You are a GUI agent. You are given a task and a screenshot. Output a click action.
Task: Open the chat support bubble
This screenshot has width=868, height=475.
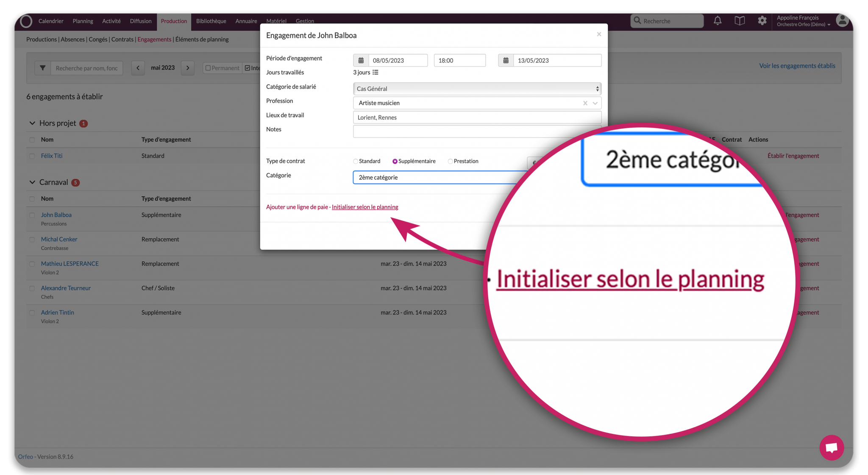click(x=832, y=447)
